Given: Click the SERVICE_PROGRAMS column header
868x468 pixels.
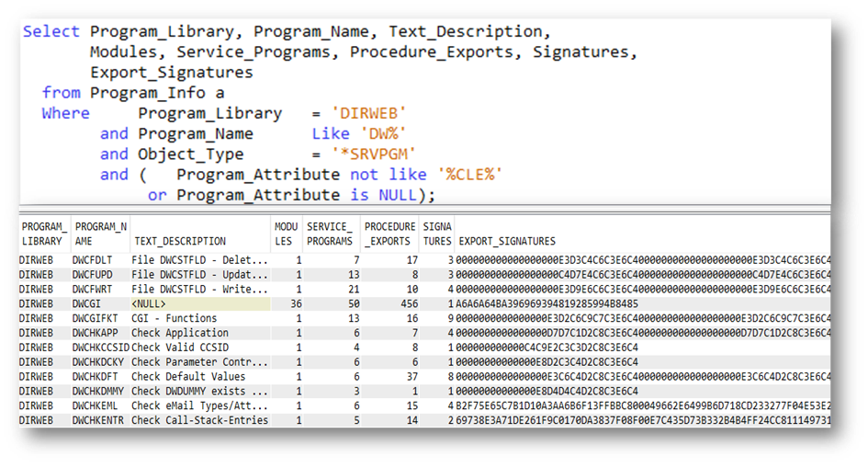Looking at the screenshot, I should (x=330, y=234).
